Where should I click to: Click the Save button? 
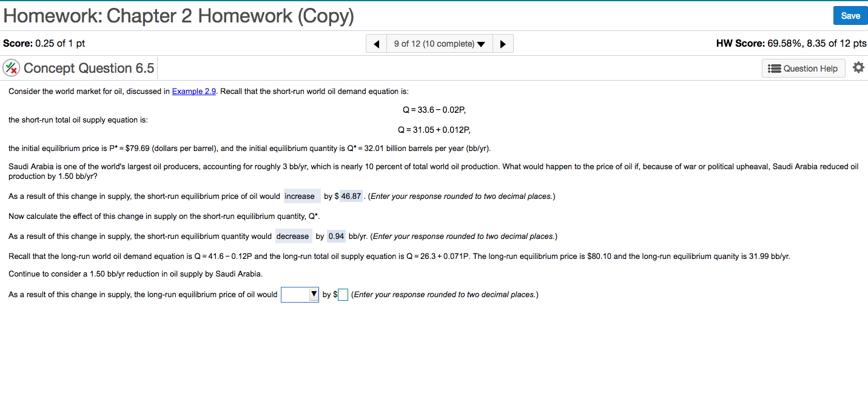pyautogui.click(x=850, y=16)
